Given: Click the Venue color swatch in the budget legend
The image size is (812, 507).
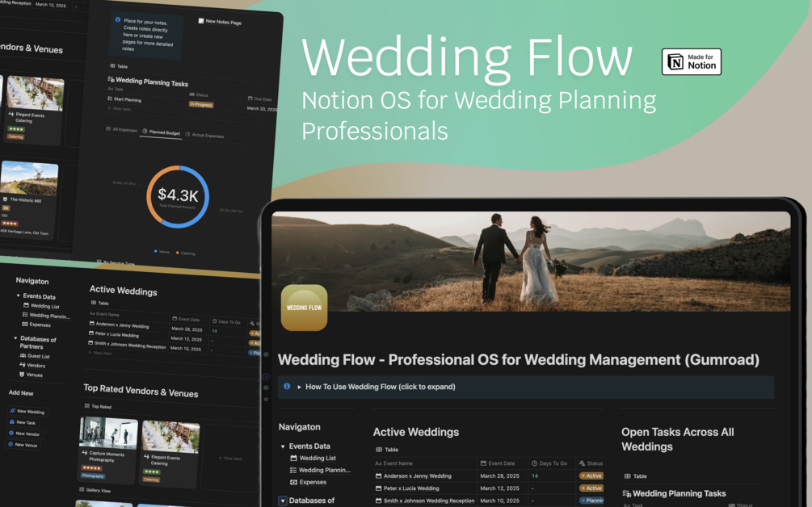Looking at the screenshot, I should 156,252.
